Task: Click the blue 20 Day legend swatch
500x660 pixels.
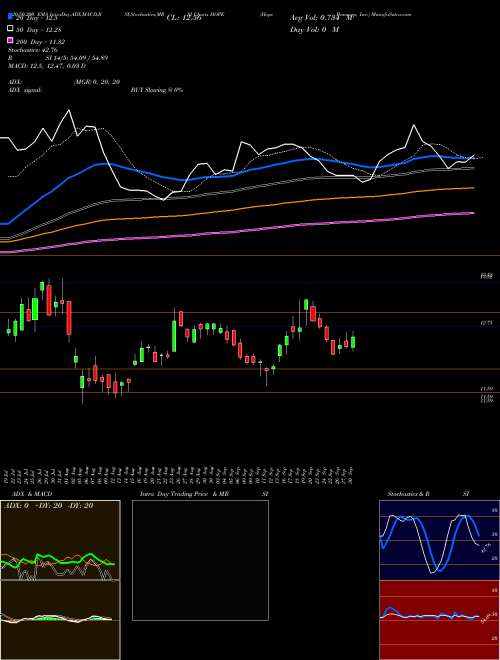Action: pos(11,17)
